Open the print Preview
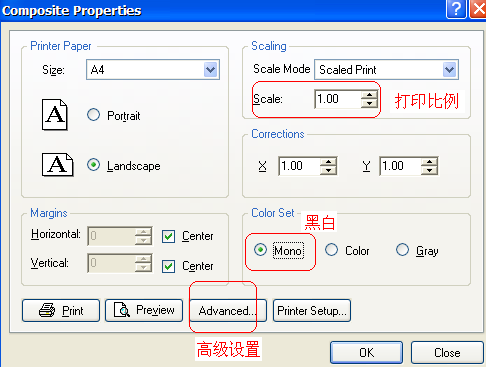Screen dimensions: 486x367 pyautogui.click(x=144, y=311)
